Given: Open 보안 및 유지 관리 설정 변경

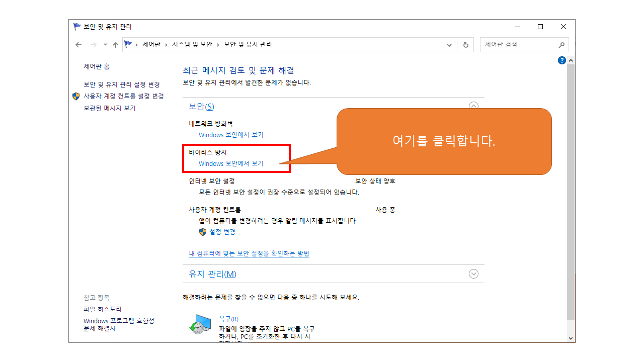Looking at the screenshot, I should coord(122,84).
